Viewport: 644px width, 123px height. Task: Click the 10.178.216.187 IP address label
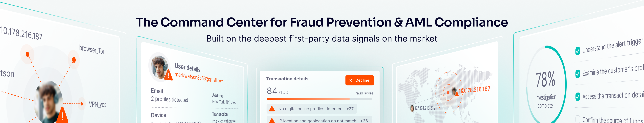tap(21, 33)
